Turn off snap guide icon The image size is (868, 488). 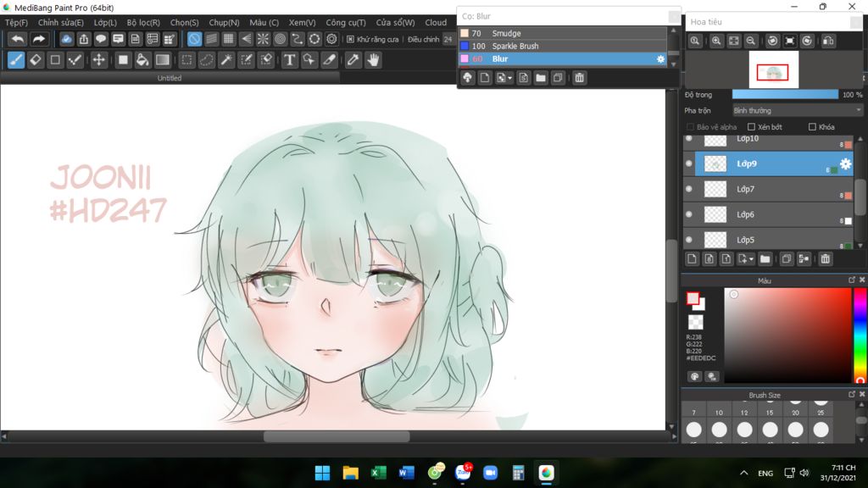point(194,39)
